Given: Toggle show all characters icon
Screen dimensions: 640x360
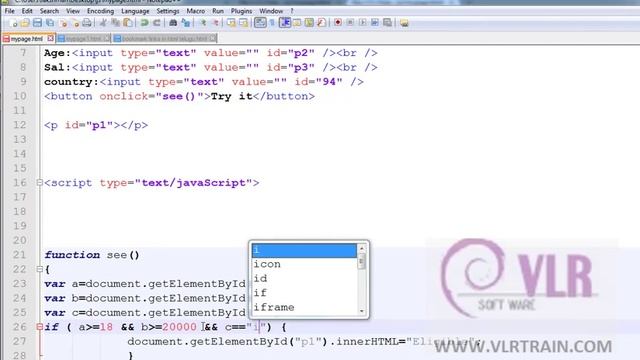Looking at the screenshot, I should (272, 22).
